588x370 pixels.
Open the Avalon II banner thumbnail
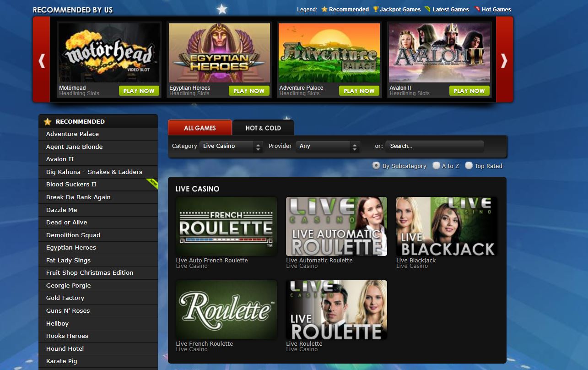click(x=439, y=53)
